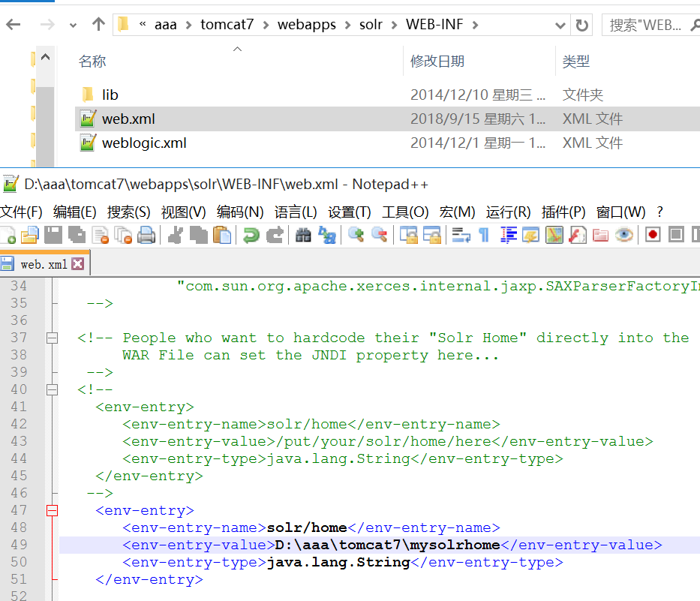Open Folder as Workspace icon

coord(600,235)
